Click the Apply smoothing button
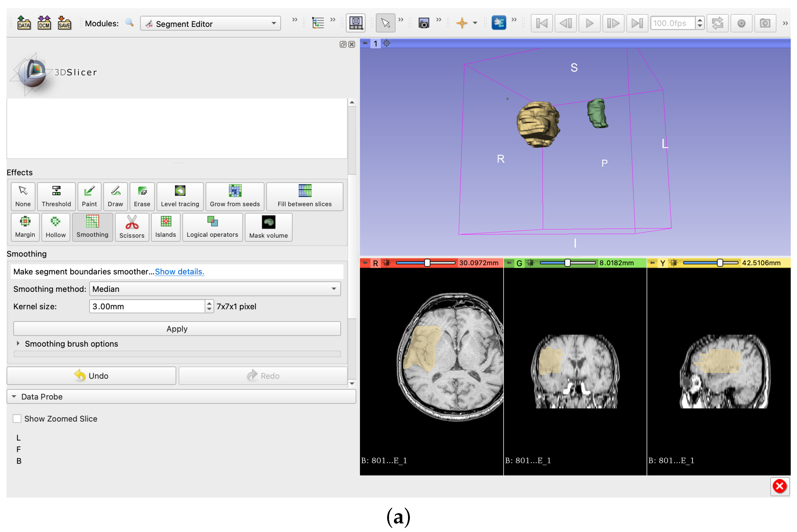797x532 pixels. [177, 328]
